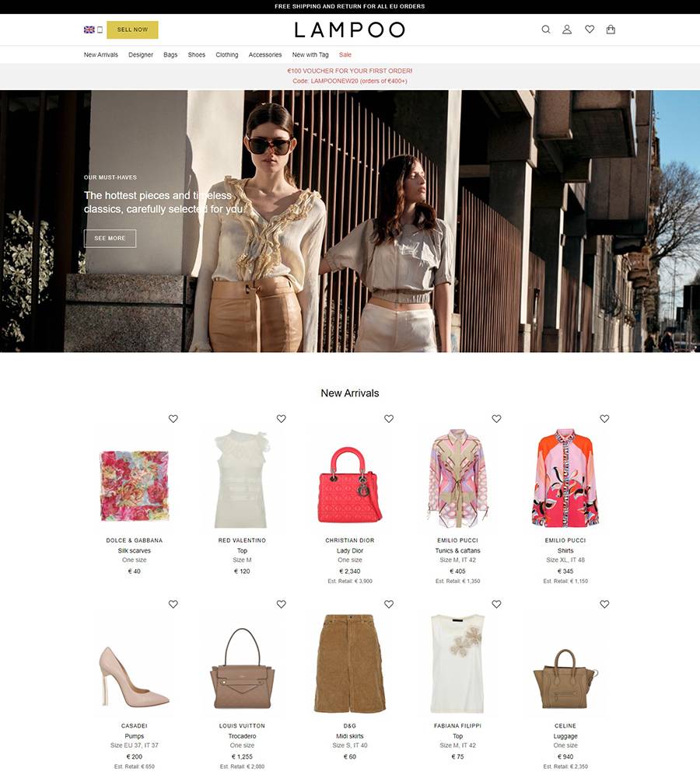The height and width of the screenshot is (775, 700).
Task: Click the 'Silk scarves' product name
Action: (x=135, y=550)
